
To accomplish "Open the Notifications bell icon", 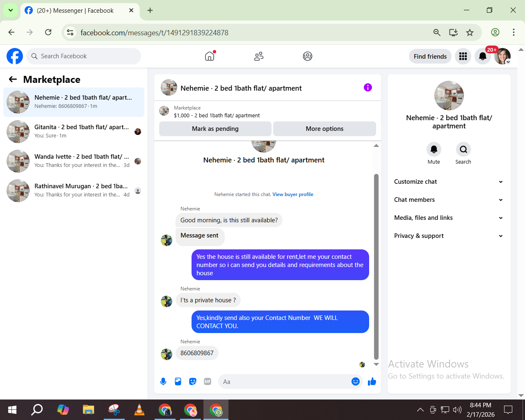I will click(x=483, y=56).
